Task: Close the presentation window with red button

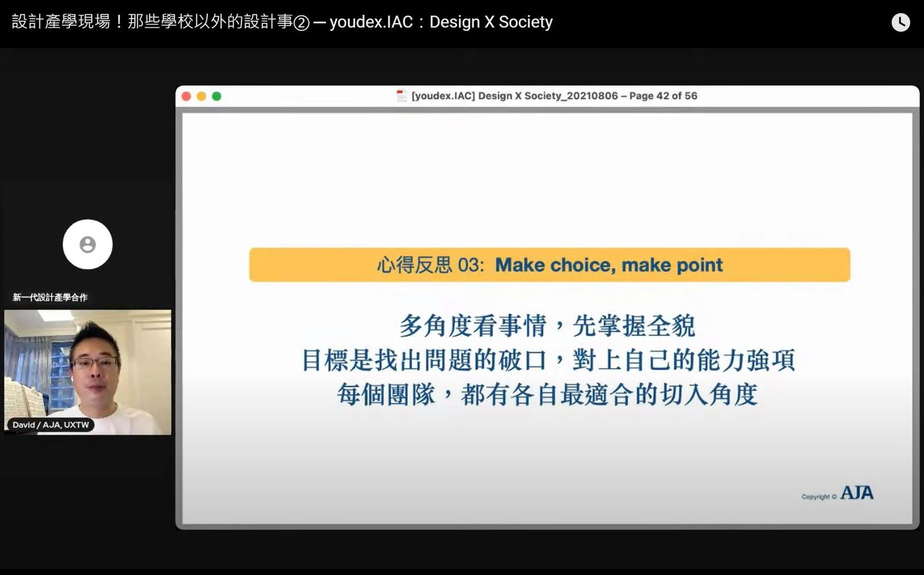Action: point(186,96)
